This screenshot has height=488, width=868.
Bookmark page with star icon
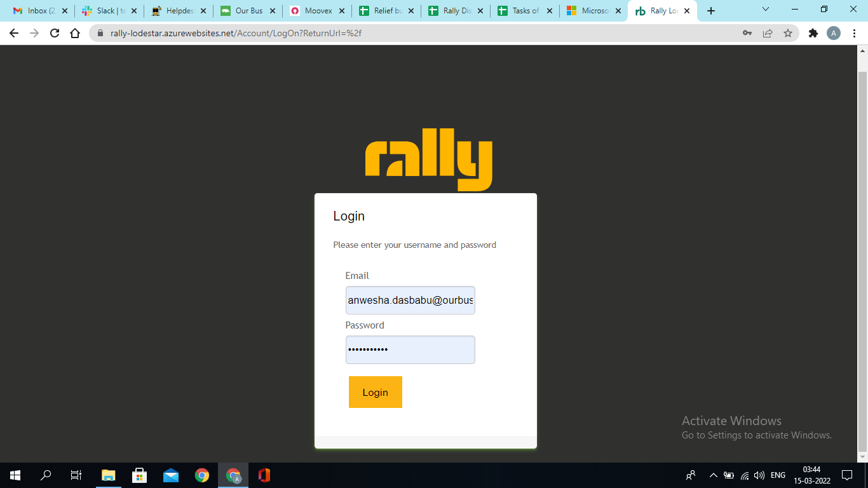point(788,33)
